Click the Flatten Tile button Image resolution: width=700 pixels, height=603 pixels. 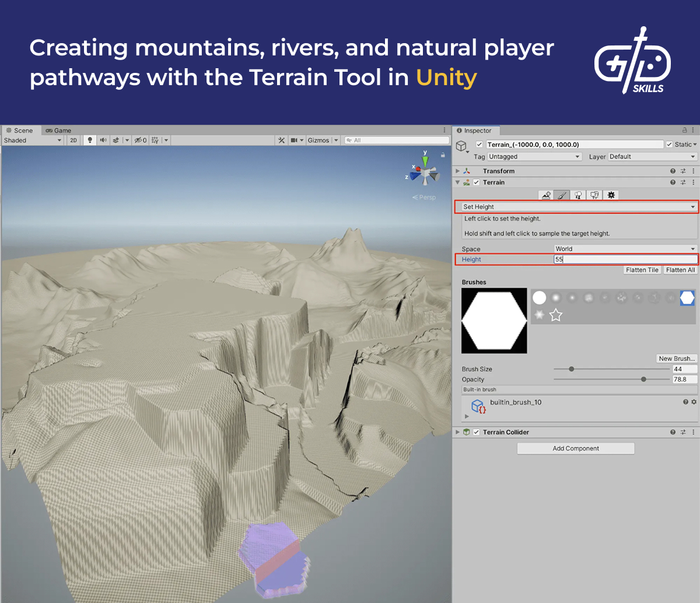642,270
